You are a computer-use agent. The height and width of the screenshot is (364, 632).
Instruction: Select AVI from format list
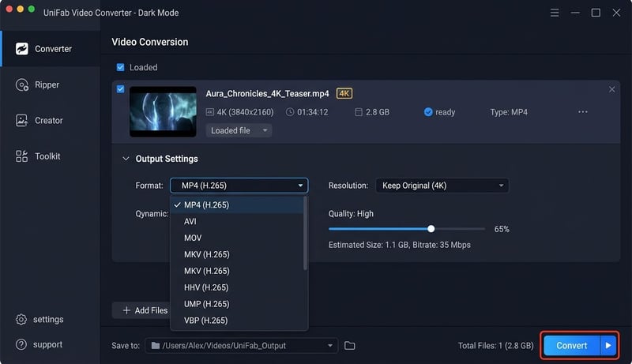(237, 221)
